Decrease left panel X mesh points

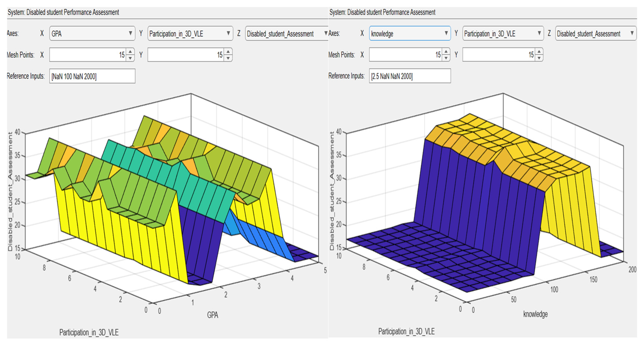click(x=130, y=58)
